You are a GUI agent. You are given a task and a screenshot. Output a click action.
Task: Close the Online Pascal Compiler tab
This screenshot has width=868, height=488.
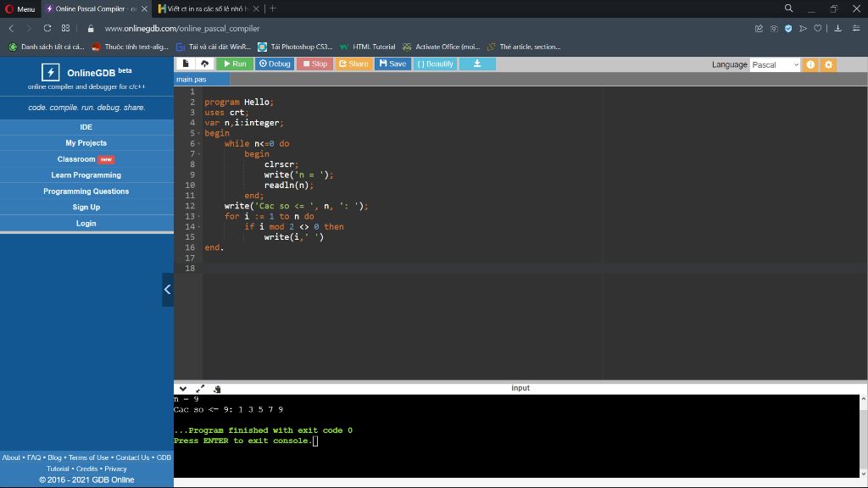(144, 8)
